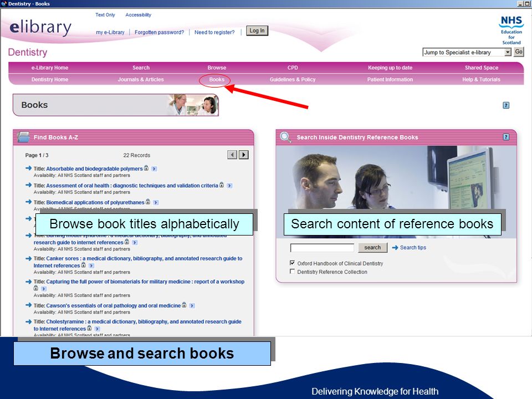Screen dimensions: 532x399
Task: Open Search tips link
Action: [x=413, y=248]
